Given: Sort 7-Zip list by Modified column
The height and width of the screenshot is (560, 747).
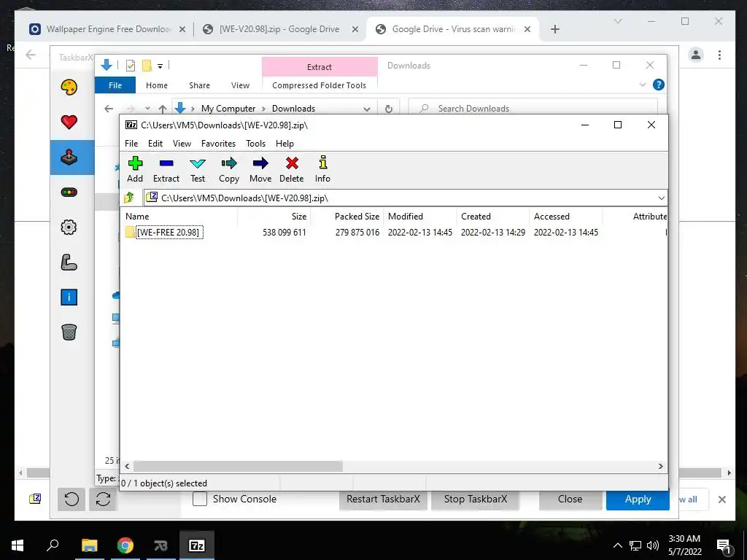Looking at the screenshot, I should pyautogui.click(x=419, y=216).
